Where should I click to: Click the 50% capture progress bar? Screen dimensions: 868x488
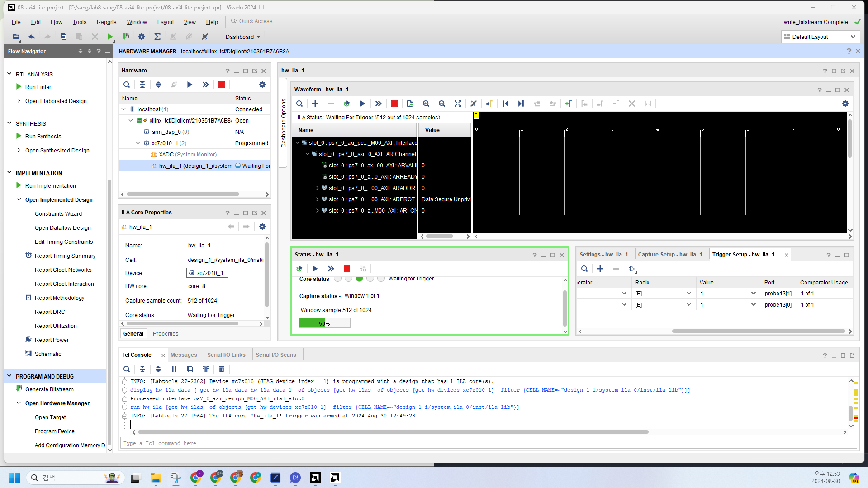point(324,323)
